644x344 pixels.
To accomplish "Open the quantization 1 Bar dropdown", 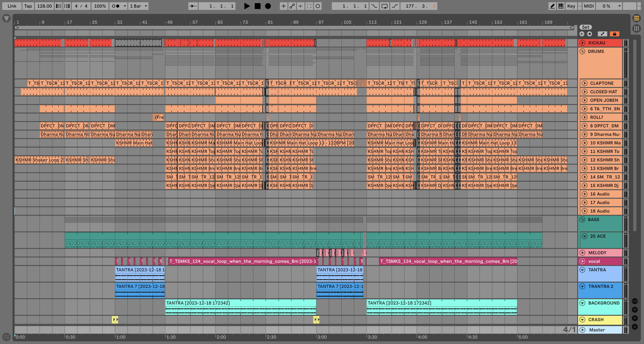I will pyautogui.click(x=139, y=6).
